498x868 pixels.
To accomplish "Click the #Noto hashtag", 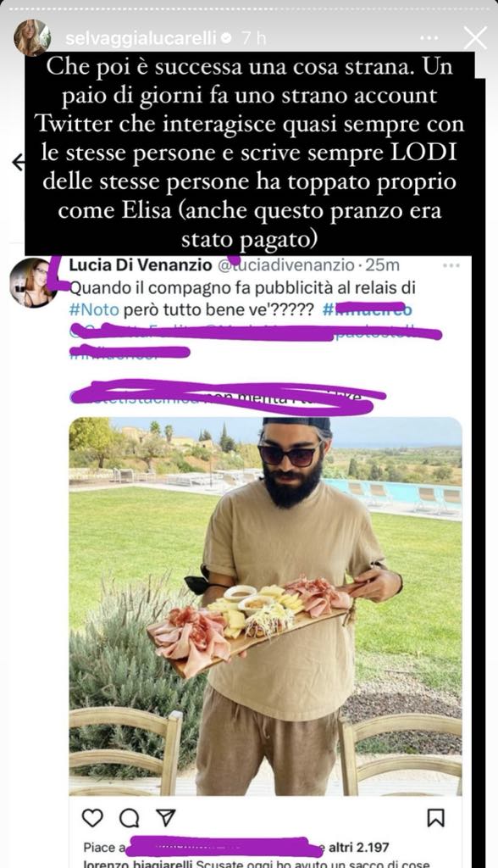I will click(94, 309).
